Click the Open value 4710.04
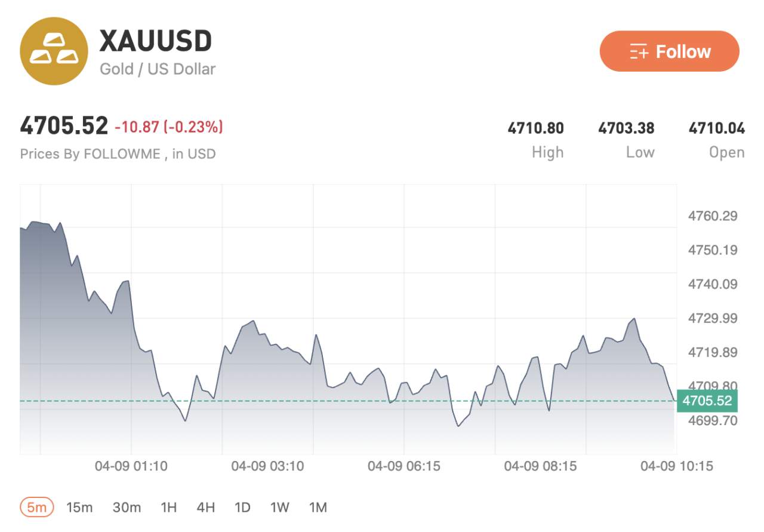Screen dimensions: 764x532 [716, 127]
